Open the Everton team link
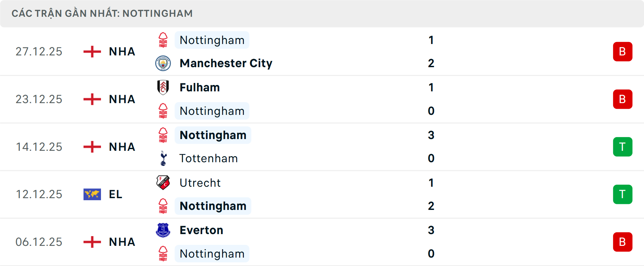This screenshot has height=266, width=644. 201,230
